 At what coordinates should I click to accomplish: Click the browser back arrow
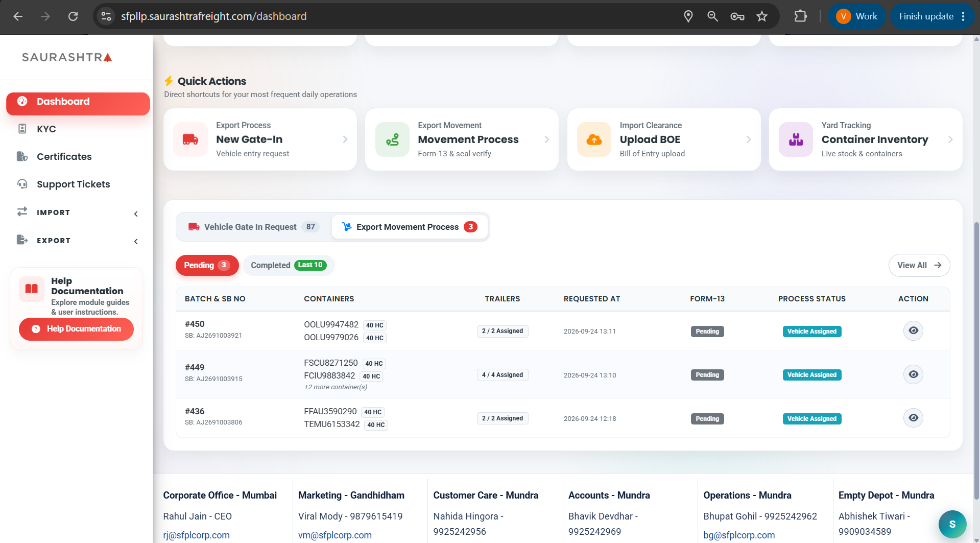[18, 16]
